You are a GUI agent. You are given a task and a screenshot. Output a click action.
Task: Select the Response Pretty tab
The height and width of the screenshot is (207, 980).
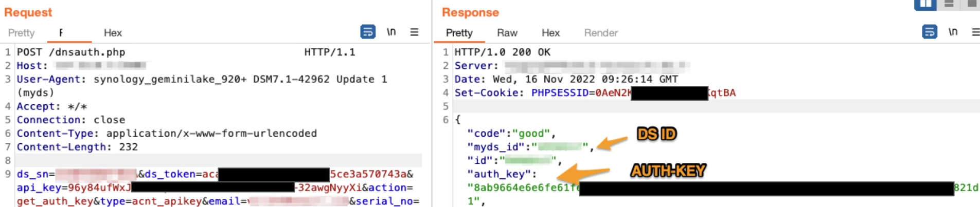459,33
